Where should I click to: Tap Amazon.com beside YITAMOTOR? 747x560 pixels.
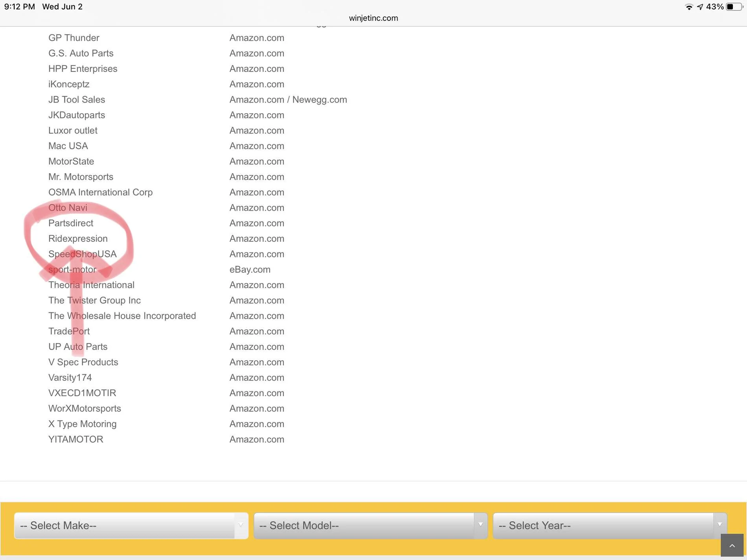(x=257, y=439)
